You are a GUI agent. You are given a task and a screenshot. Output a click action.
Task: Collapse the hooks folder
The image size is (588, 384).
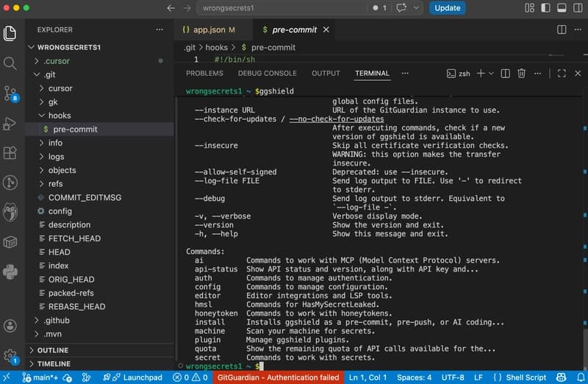point(100,115)
